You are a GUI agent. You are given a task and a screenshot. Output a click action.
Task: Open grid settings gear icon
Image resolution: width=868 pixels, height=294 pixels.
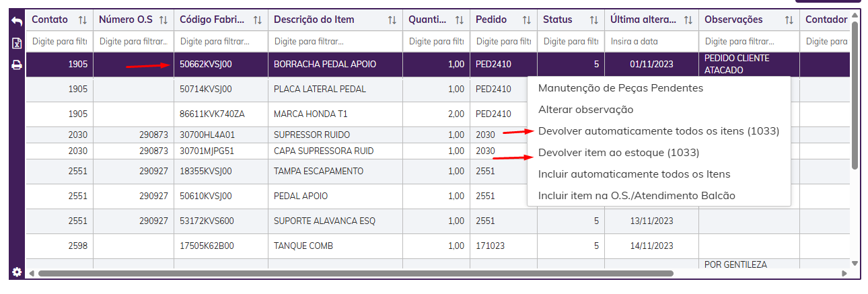pos(17,272)
